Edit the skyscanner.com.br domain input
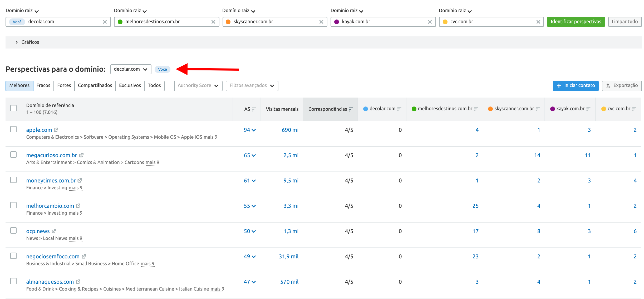 tap(274, 22)
